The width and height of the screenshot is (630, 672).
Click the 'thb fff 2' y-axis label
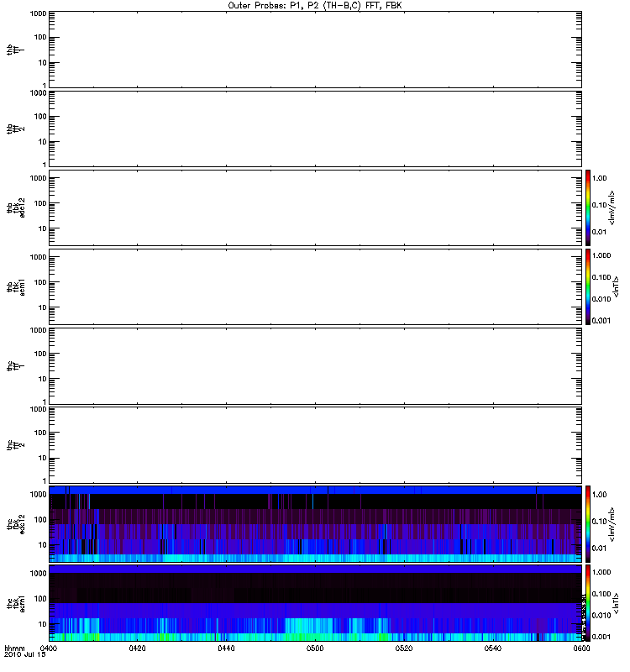pos(16,129)
